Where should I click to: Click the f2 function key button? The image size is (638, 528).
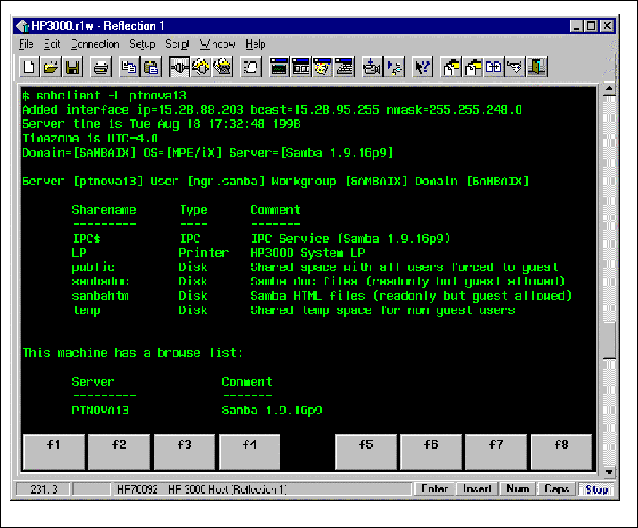(x=119, y=452)
